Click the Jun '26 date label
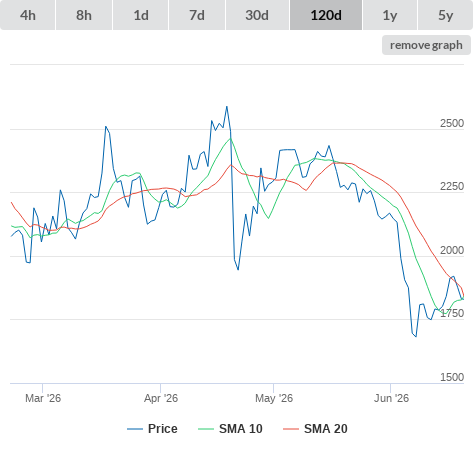The height and width of the screenshot is (455, 474). click(391, 398)
